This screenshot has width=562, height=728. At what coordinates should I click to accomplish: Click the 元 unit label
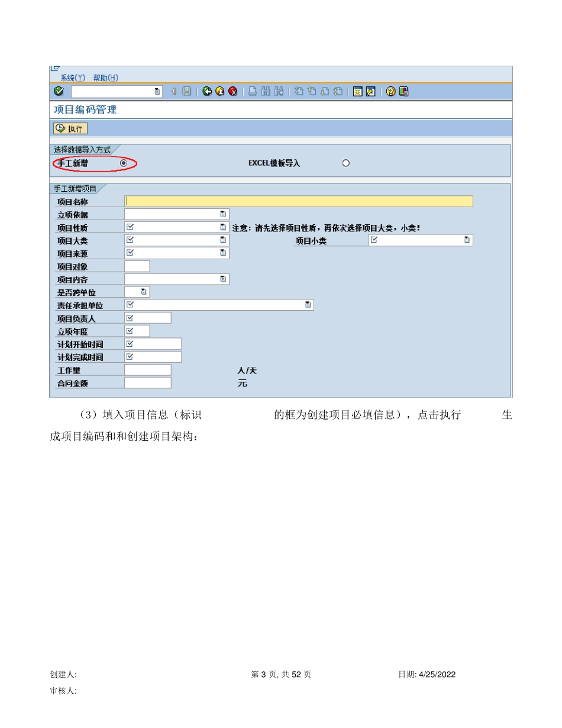[242, 384]
